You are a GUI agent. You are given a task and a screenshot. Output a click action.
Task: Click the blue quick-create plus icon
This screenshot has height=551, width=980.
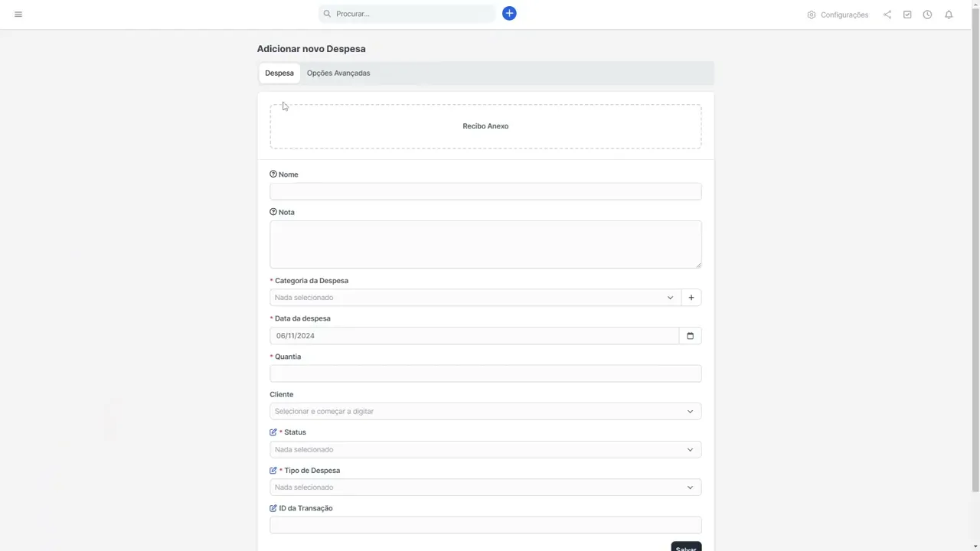coord(509,14)
